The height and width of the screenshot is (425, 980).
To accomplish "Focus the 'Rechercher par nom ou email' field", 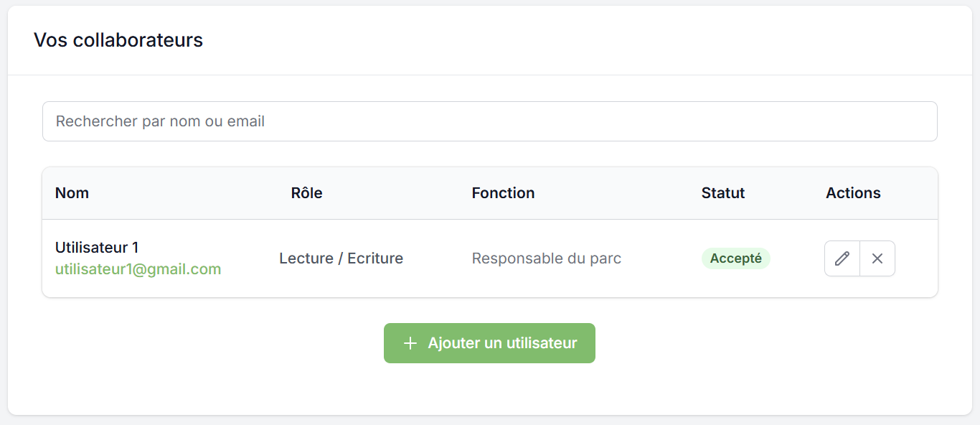I will coord(489,121).
